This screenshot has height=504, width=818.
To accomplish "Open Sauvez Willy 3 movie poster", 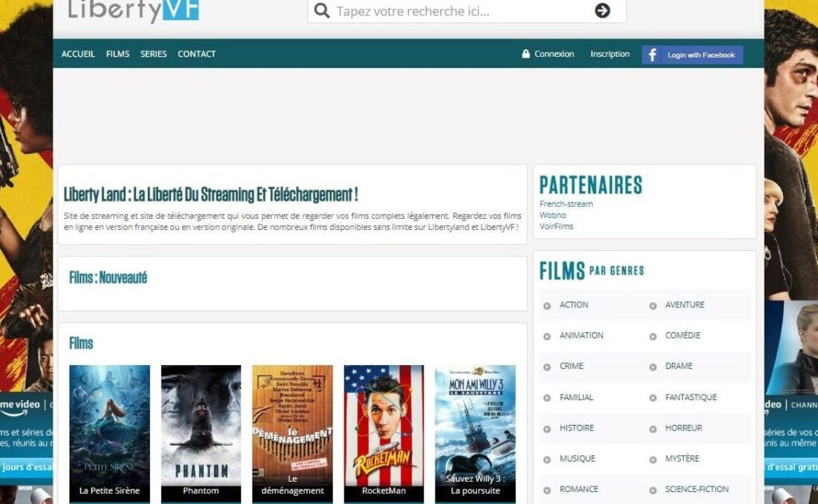I will pyautogui.click(x=475, y=434).
